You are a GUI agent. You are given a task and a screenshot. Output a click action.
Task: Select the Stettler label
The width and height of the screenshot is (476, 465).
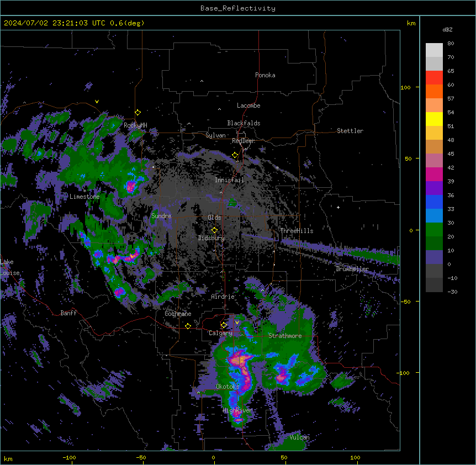point(350,131)
